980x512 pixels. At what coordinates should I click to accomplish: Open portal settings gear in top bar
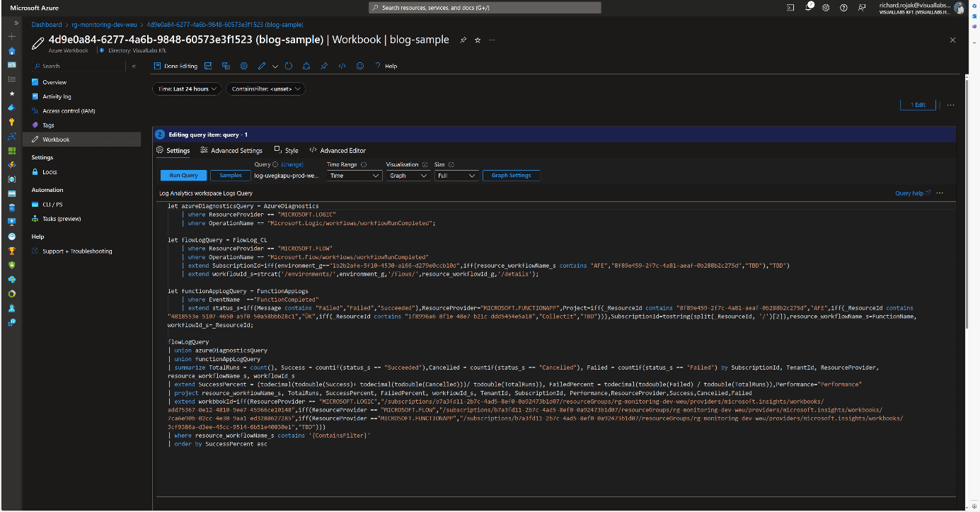click(826, 7)
